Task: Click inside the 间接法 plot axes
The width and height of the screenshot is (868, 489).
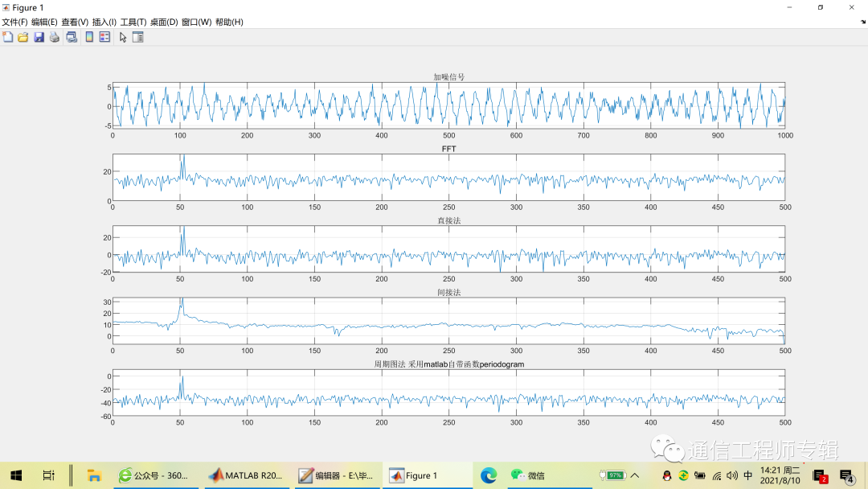Action: 449,321
